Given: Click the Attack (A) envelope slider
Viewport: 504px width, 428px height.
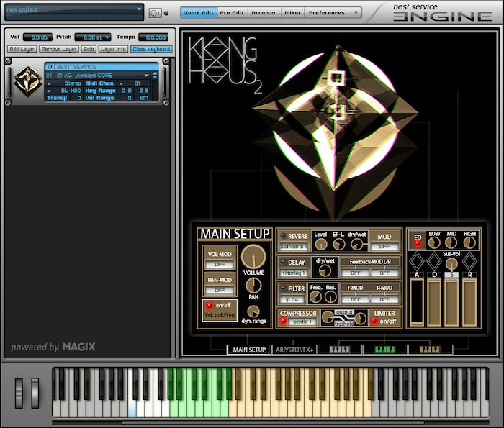Looking at the screenshot, I should [417, 302].
